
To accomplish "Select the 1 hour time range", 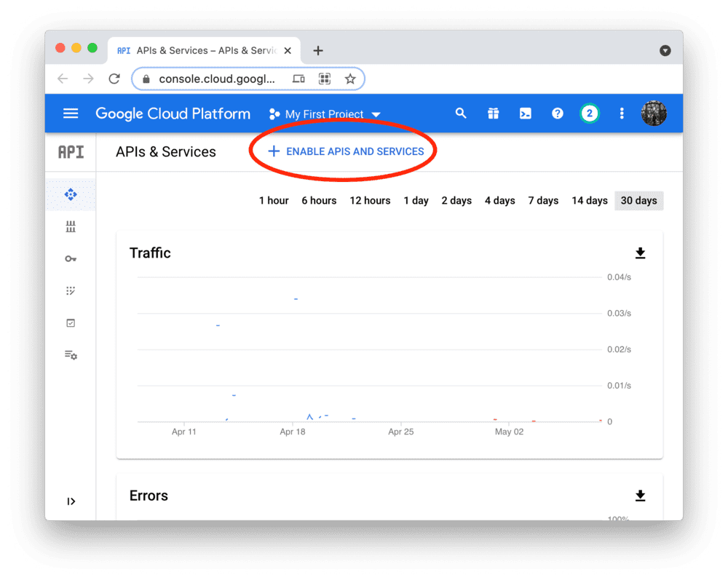I will (x=274, y=200).
